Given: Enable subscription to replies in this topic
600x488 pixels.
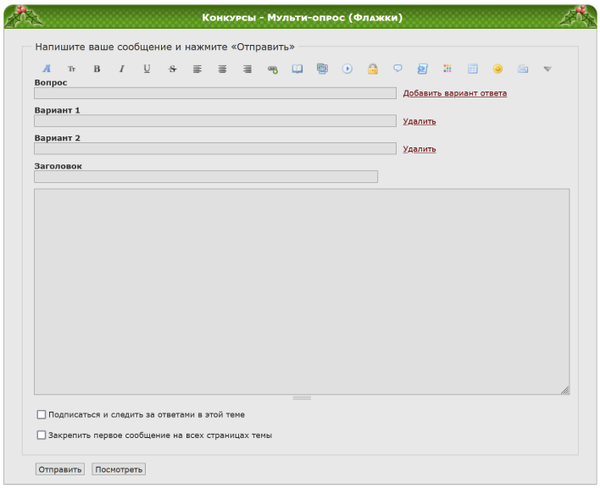Looking at the screenshot, I should pyautogui.click(x=41, y=414).
